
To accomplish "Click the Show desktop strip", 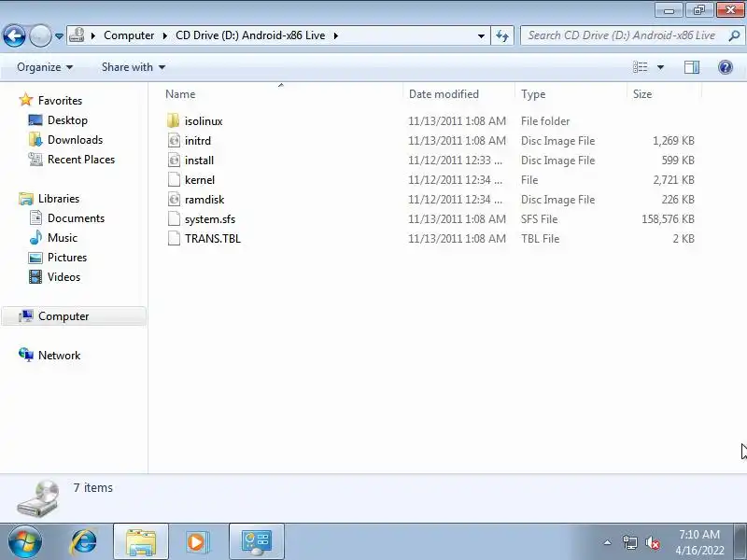I will (741, 542).
